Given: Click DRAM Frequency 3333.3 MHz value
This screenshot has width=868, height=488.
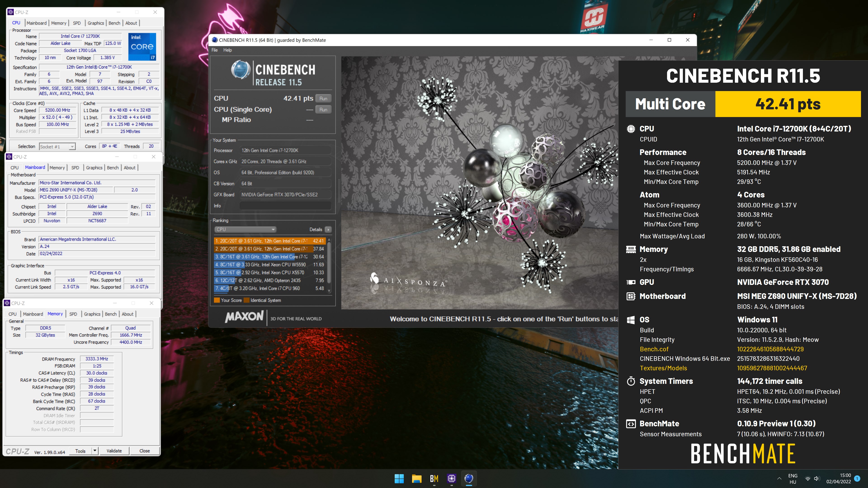Looking at the screenshot, I should pyautogui.click(x=97, y=359).
